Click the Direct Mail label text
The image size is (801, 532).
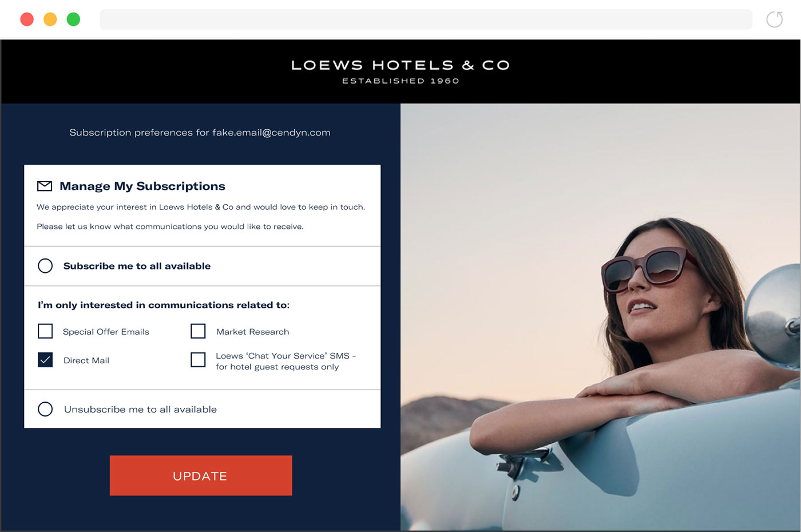coord(86,360)
